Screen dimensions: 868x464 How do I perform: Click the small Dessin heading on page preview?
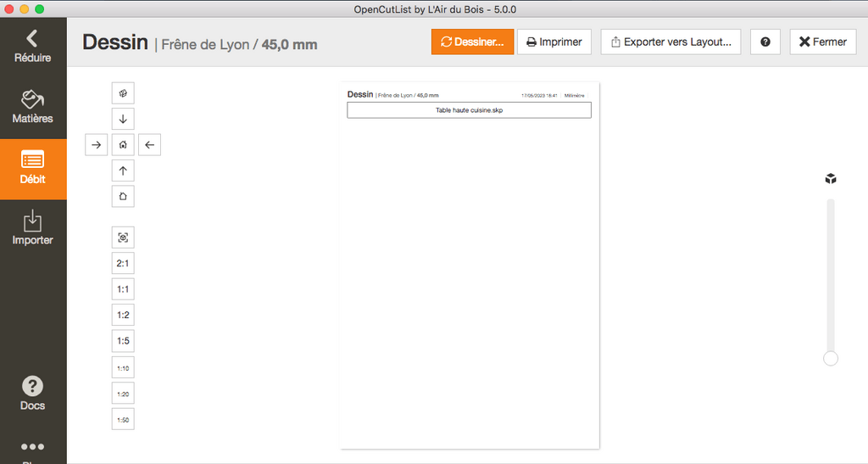360,95
